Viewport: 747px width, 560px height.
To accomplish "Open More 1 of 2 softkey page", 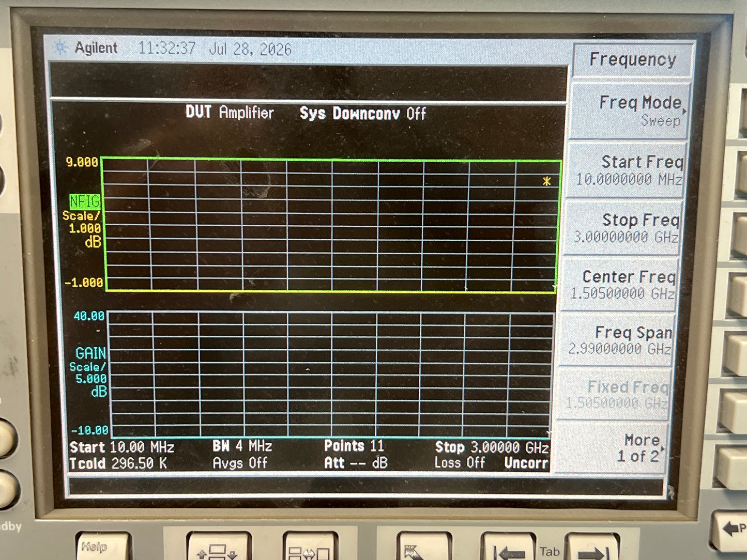I will (612, 447).
